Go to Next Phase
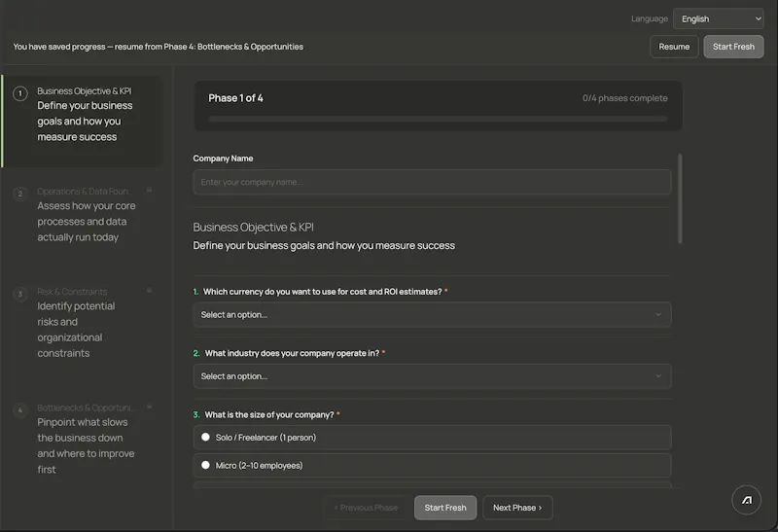Screen dimensions: 778x532 (x=517, y=508)
